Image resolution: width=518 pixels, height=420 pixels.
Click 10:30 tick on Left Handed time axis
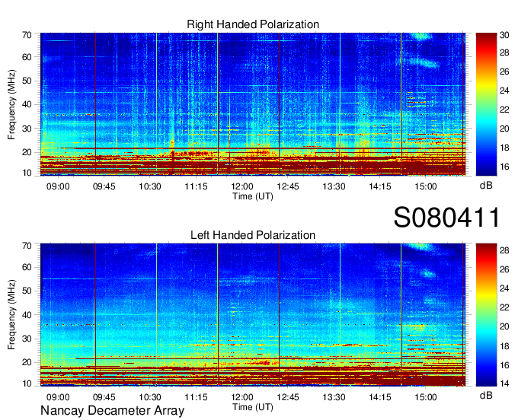click(149, 397)
